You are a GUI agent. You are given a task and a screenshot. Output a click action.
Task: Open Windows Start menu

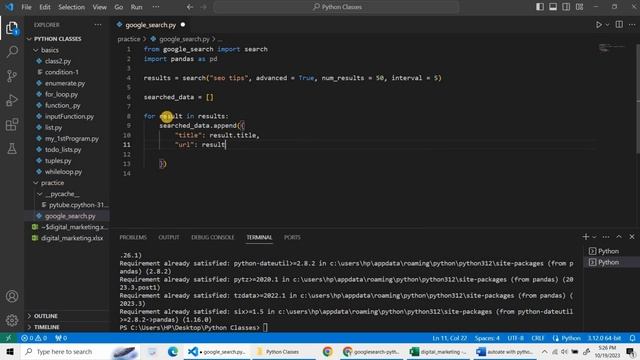pyautogui.click(x=9, y=351)
